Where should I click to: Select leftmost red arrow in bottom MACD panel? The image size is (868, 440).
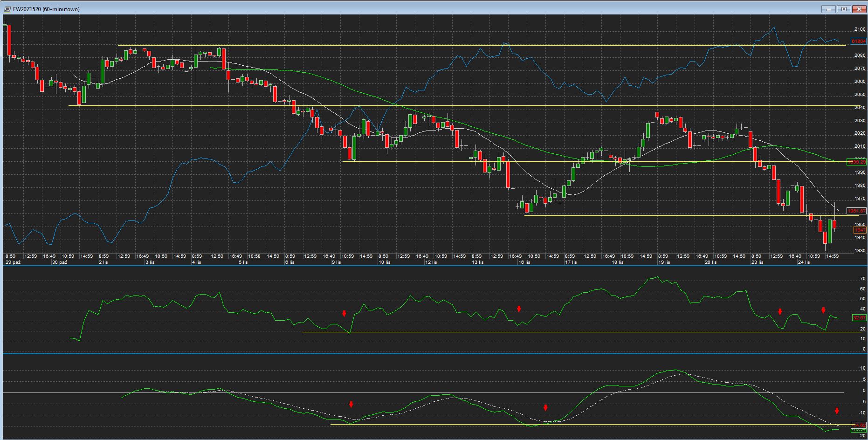click(351, 405)
